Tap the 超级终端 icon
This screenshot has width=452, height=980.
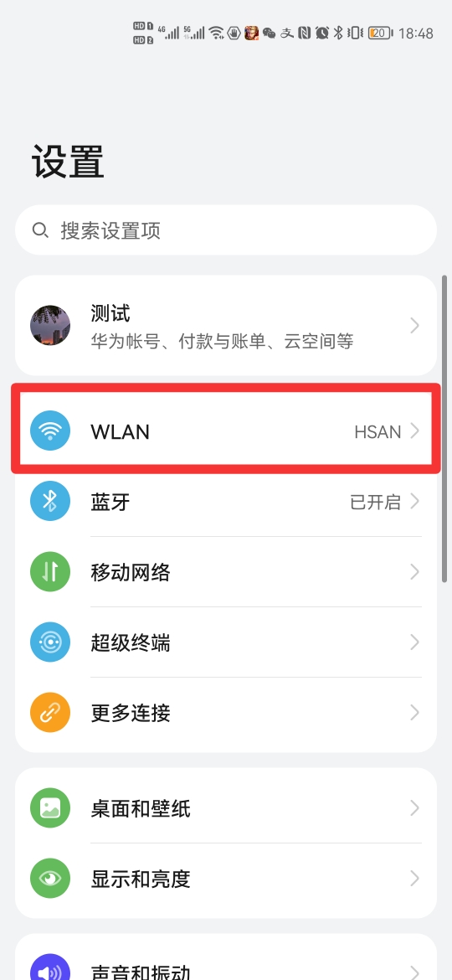[50, 642]
